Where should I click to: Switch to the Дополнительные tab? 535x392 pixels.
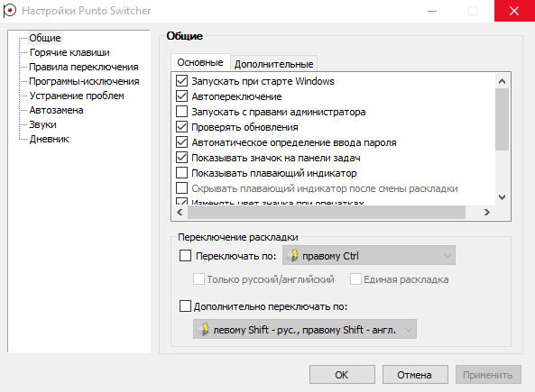[x=273, y=64]
